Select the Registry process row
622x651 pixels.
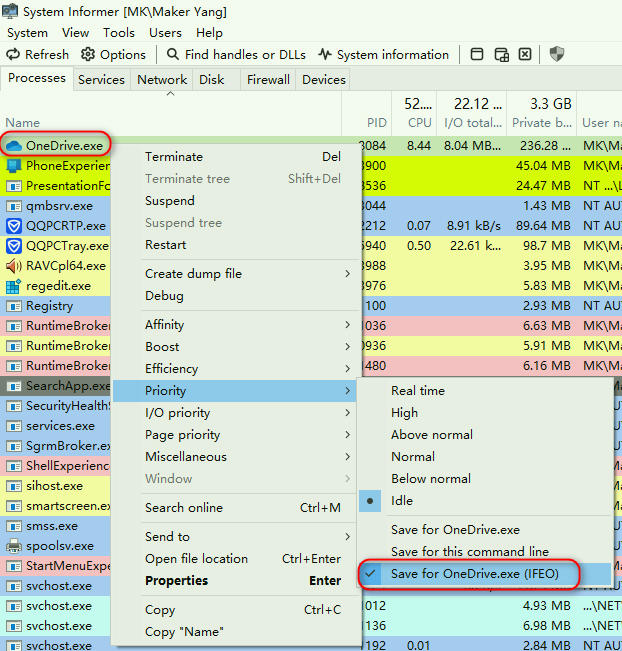click(49, 306)
